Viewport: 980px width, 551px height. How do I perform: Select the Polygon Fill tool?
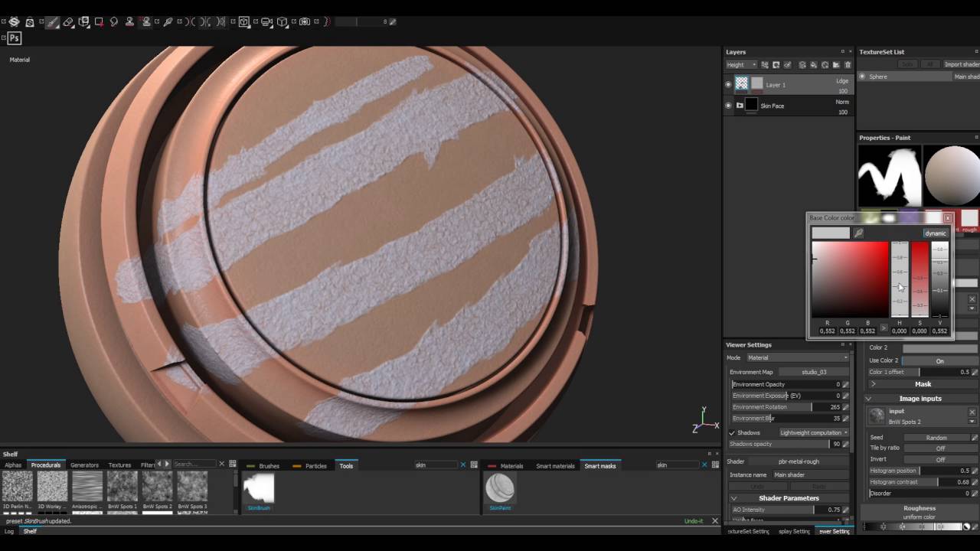99,22
